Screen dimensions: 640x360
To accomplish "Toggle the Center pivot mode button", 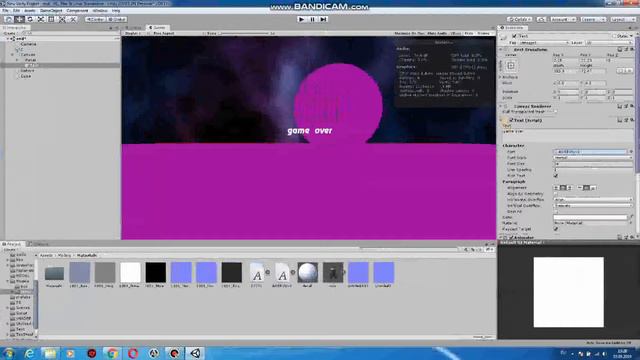I will 95,19.
